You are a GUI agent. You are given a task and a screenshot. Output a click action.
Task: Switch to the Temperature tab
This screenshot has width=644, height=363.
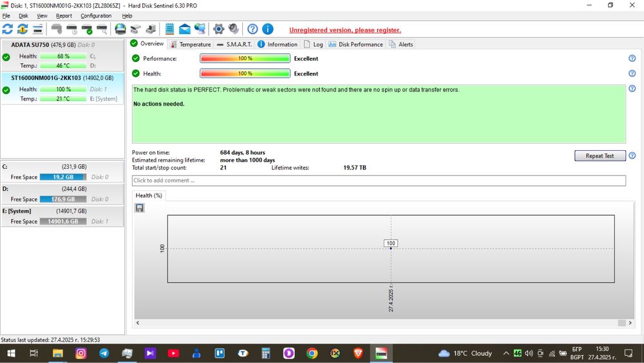point(191,44)
